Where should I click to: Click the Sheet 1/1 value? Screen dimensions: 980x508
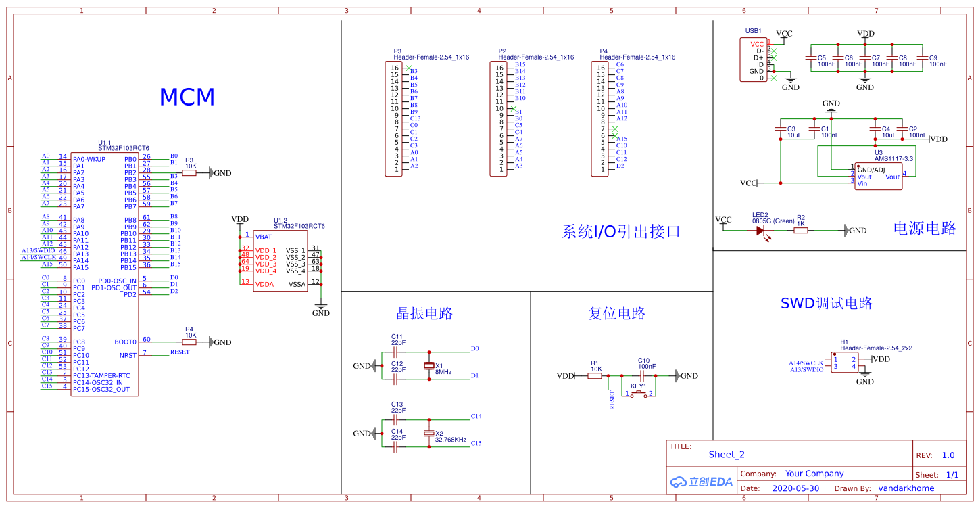point(952,475)
